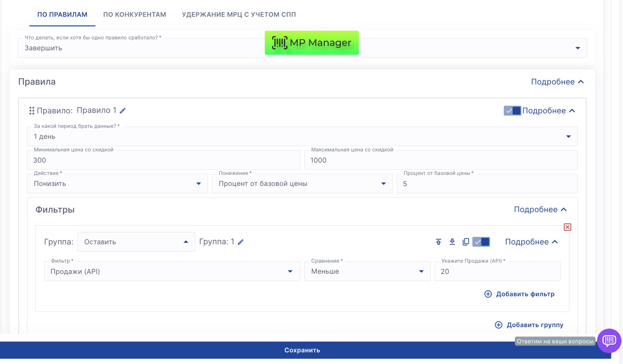This screenshot has width=623, height=364.
Task: Open the Сравнение dropdown showing Меньше
Action: [367, 272]
